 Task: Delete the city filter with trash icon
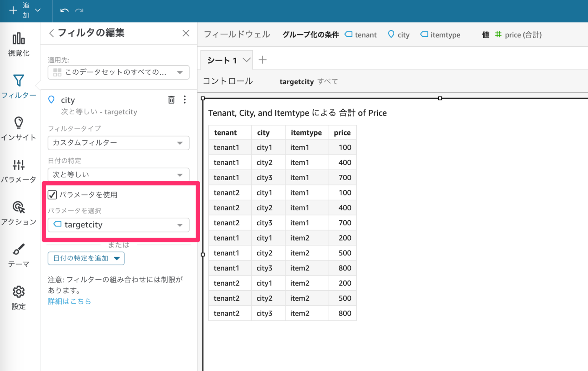[x=171, y=100]
